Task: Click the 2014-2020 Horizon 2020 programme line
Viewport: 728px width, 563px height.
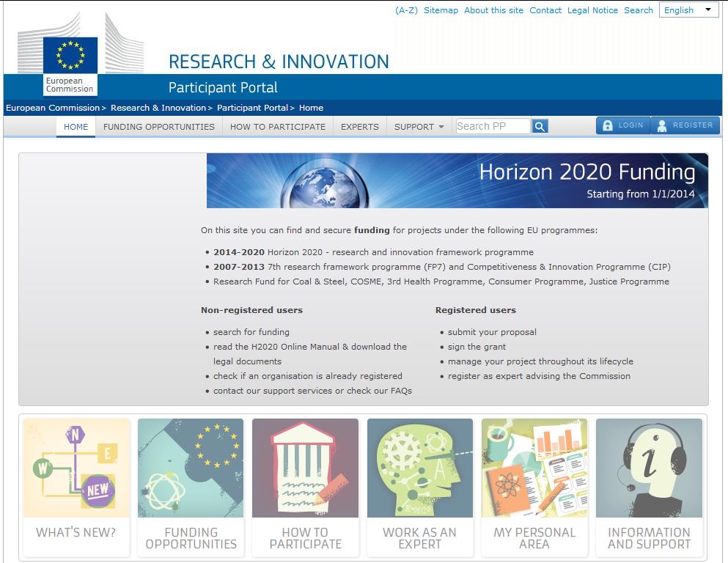Action: pyautogui.click(x=373, y=252)
